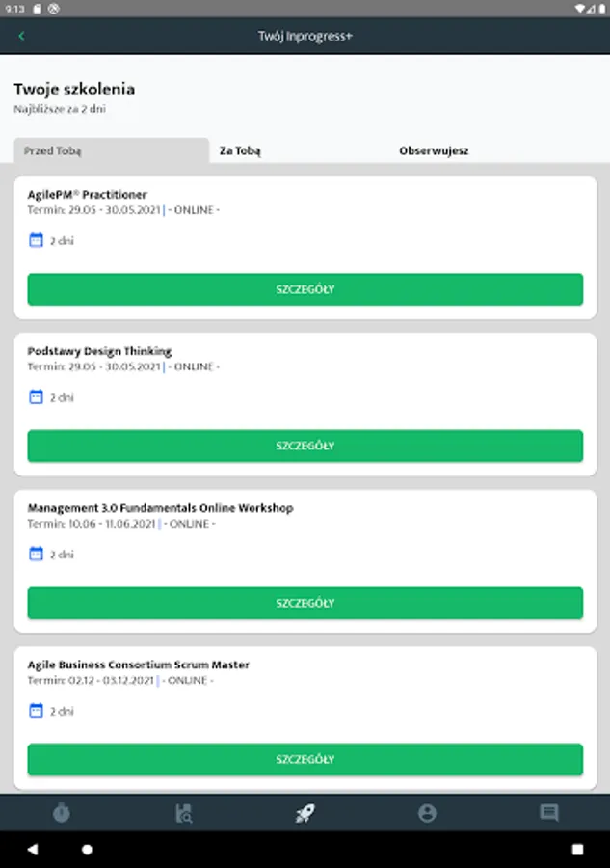Select the Management 3.0 Fundamentals Online Workshop title
Image resolution: width=610 pixels, height=868 pixels.
[x=160, y=508]
